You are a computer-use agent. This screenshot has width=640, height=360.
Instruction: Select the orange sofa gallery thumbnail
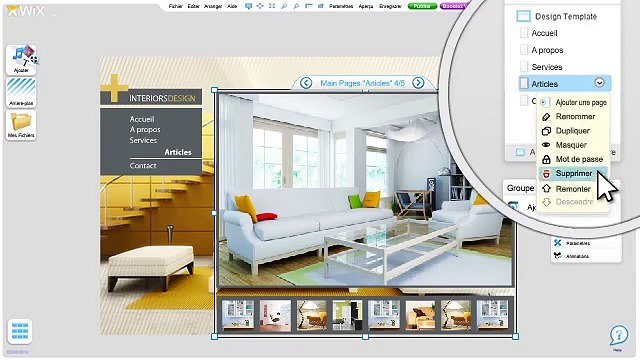pos(420,315)
